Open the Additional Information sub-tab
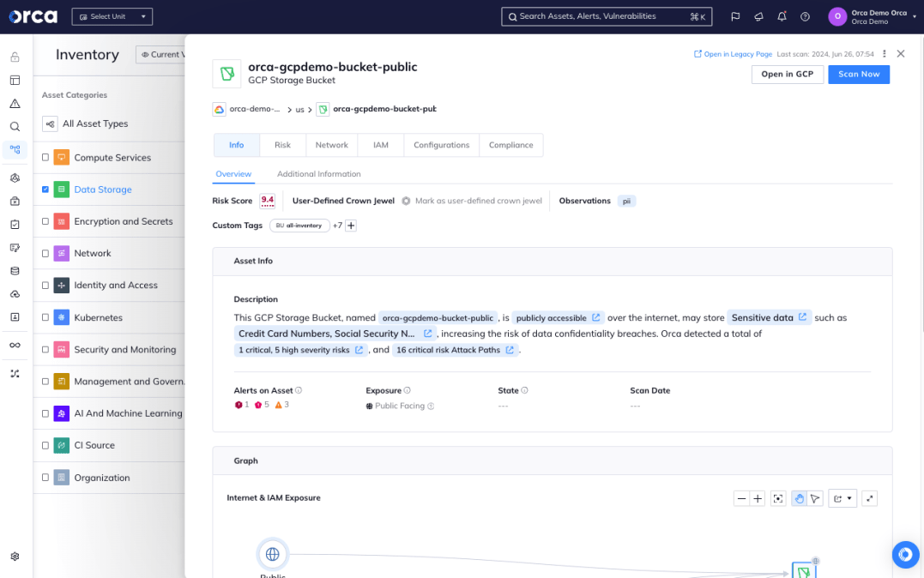Screen dimensions: 924x578 click(x=319, y=174)
